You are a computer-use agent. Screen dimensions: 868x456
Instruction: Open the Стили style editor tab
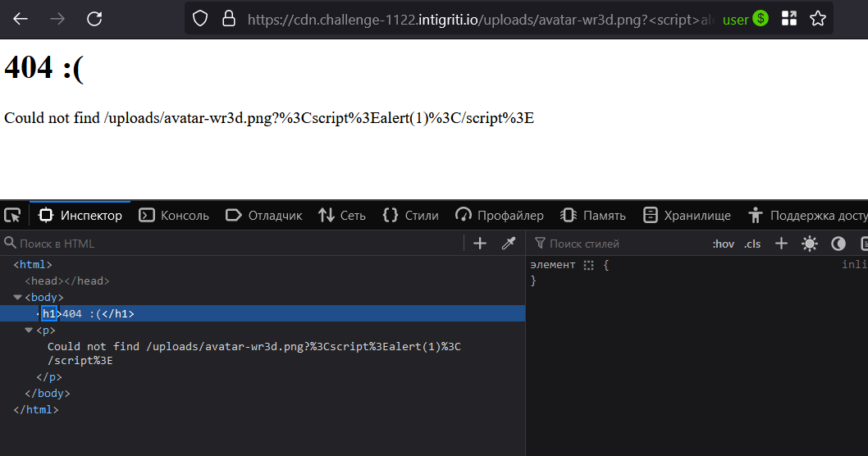[410, 215]
